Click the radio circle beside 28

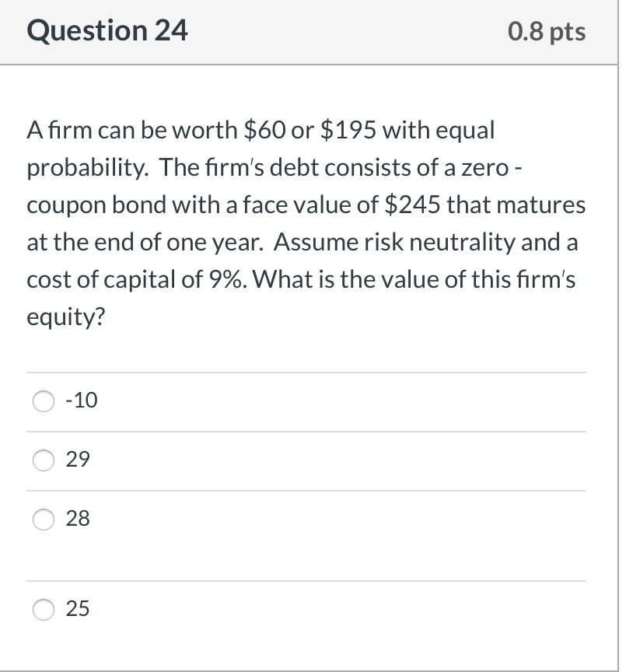coord(43,519)
